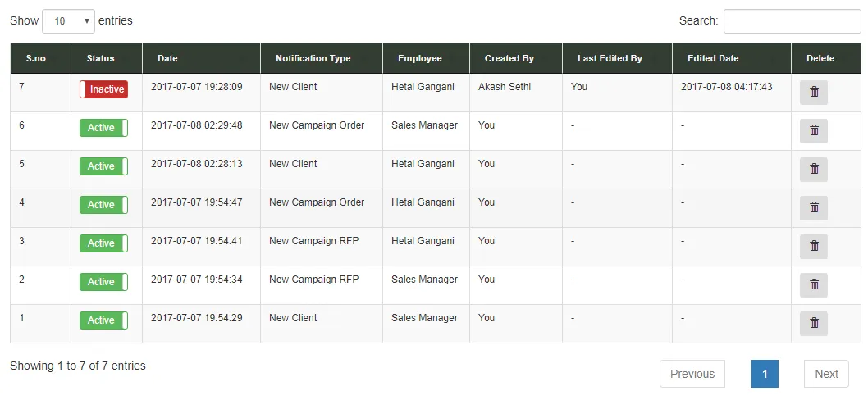Click trash icon for row 6

point(813,131)
